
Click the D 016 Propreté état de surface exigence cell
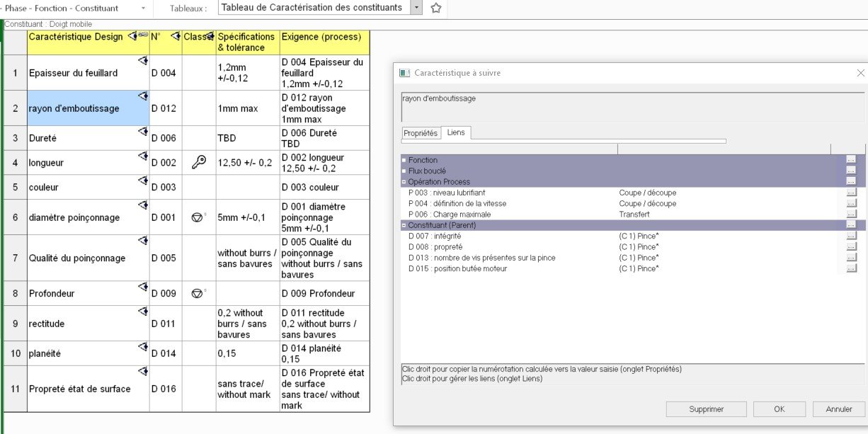(x=324, y=389)
